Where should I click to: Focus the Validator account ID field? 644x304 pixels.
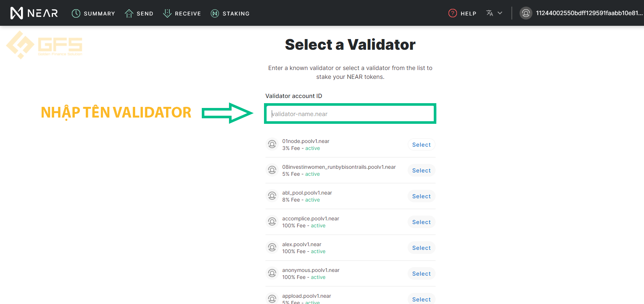click(350, 114)
